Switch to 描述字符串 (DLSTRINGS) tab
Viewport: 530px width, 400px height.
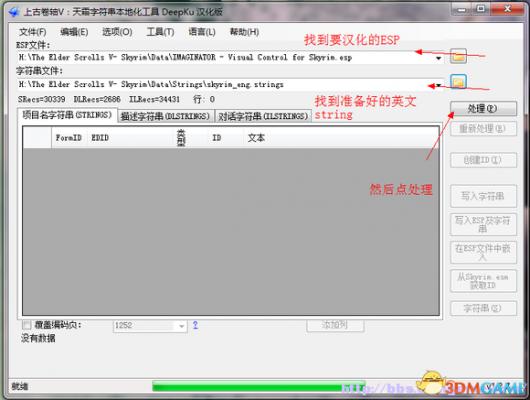tap(166, 116)
